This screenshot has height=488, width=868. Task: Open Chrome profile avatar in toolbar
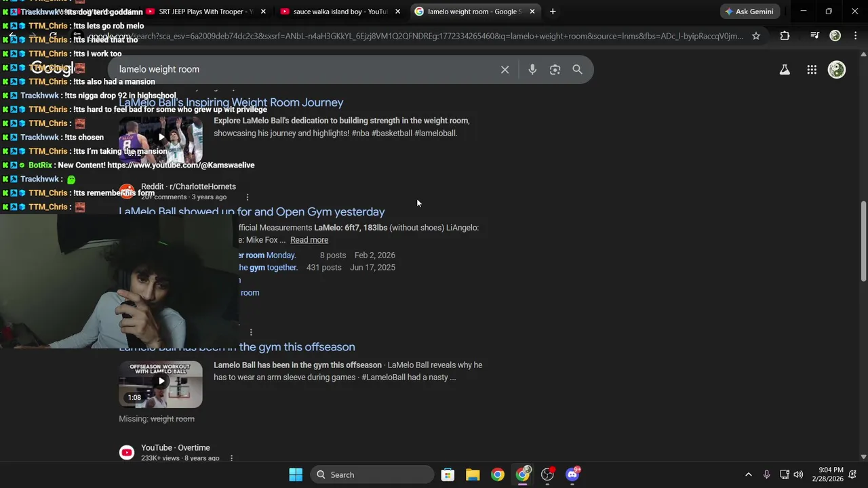coord(835,35)
